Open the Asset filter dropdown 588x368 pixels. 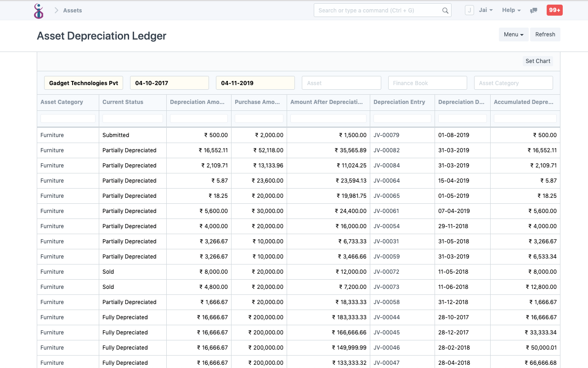click(341, 82)
